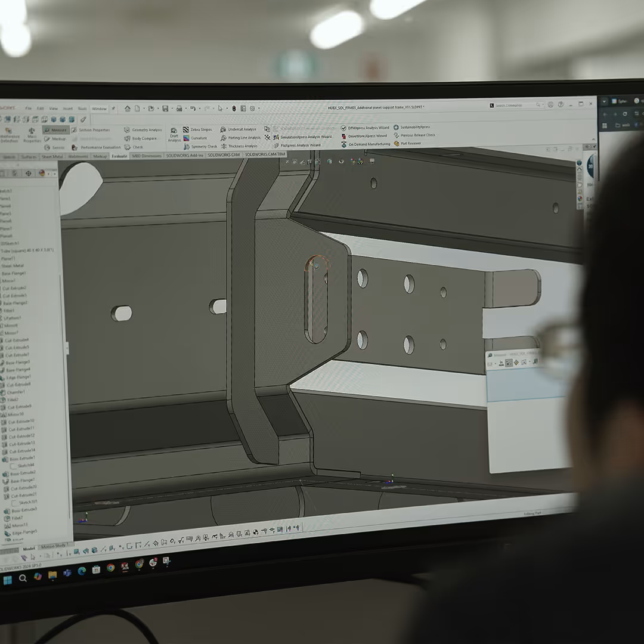This screenshot has height=644, width=644.
Task: Open Part Reviewer
Action: [x=407, y=143]
